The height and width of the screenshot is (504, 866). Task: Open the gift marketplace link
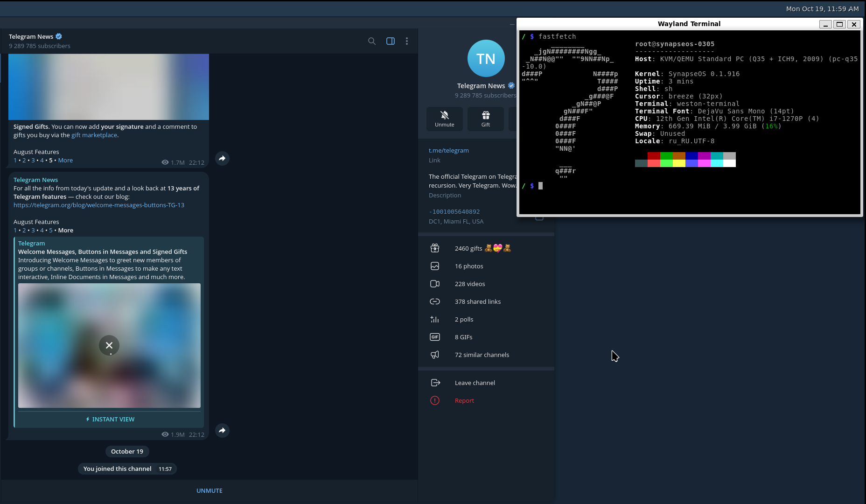tap(94, 135)
